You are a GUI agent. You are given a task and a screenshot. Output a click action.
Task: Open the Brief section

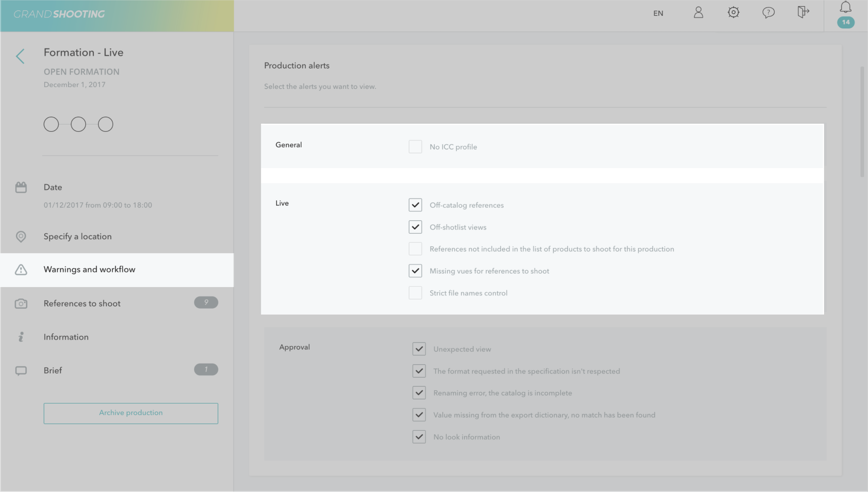coord(53,371)
